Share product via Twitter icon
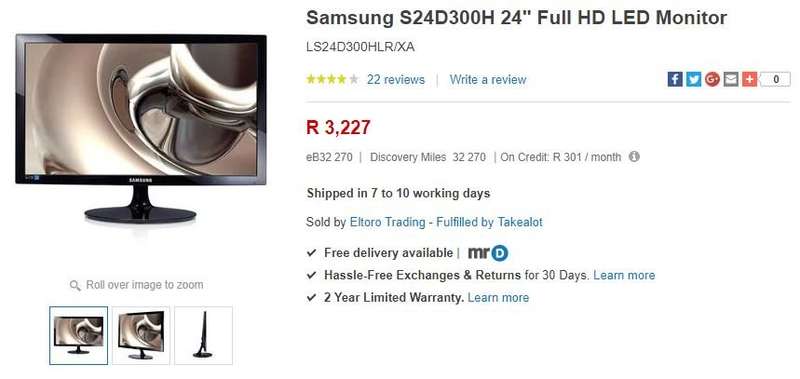800x379 pixels. (x=693, y=80)
